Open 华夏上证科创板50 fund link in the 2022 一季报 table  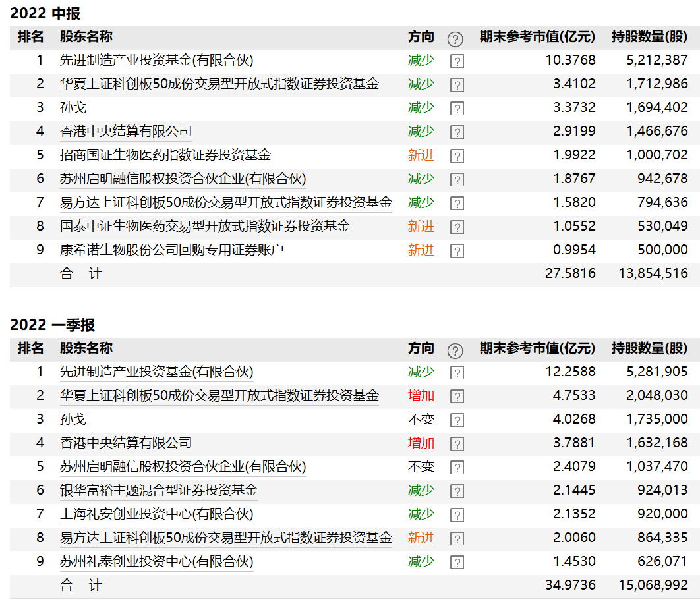[219, 396]
